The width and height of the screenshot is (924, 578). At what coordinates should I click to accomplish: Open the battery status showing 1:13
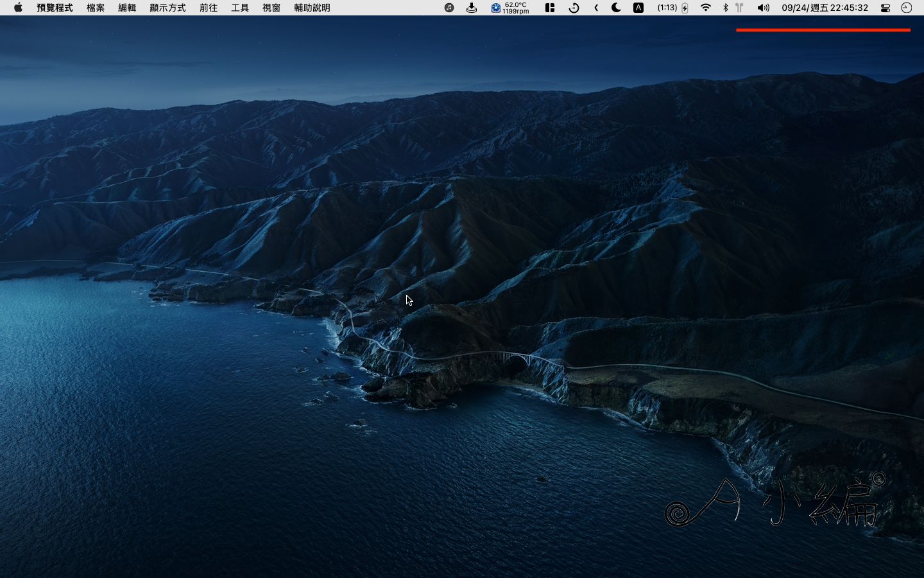pyautogui.click(x=673, y=8)
